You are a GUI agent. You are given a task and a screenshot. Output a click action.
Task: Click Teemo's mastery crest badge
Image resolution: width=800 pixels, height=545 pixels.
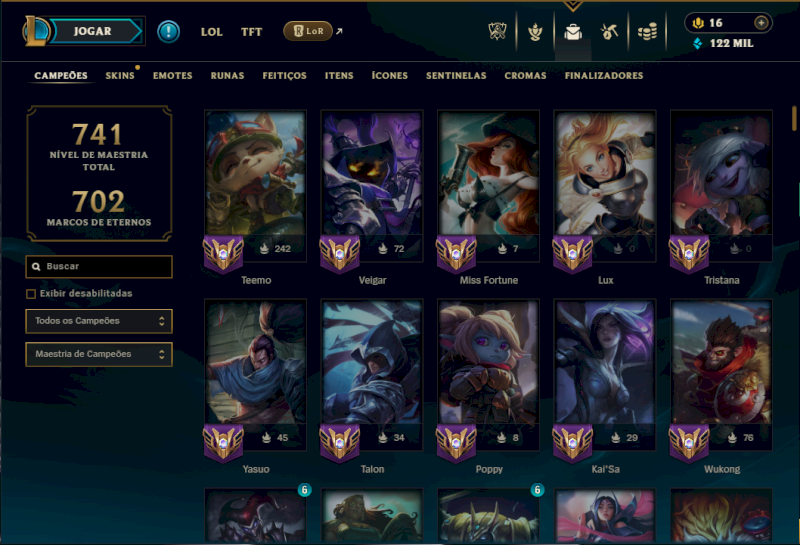(223, 254)
